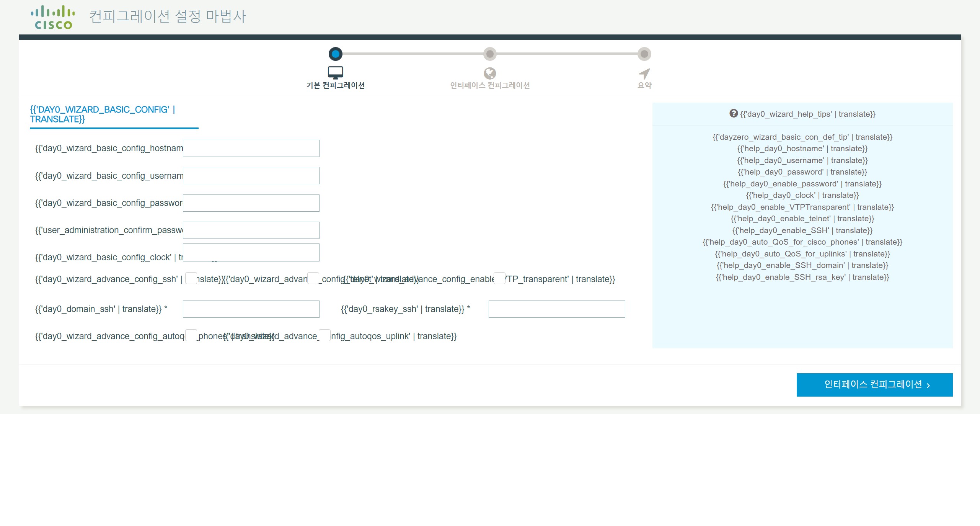Click the help_day0_auto_QoS_for_cisco_phones tip text
Screen dimensions: 980x526
[x=802, y=242]
